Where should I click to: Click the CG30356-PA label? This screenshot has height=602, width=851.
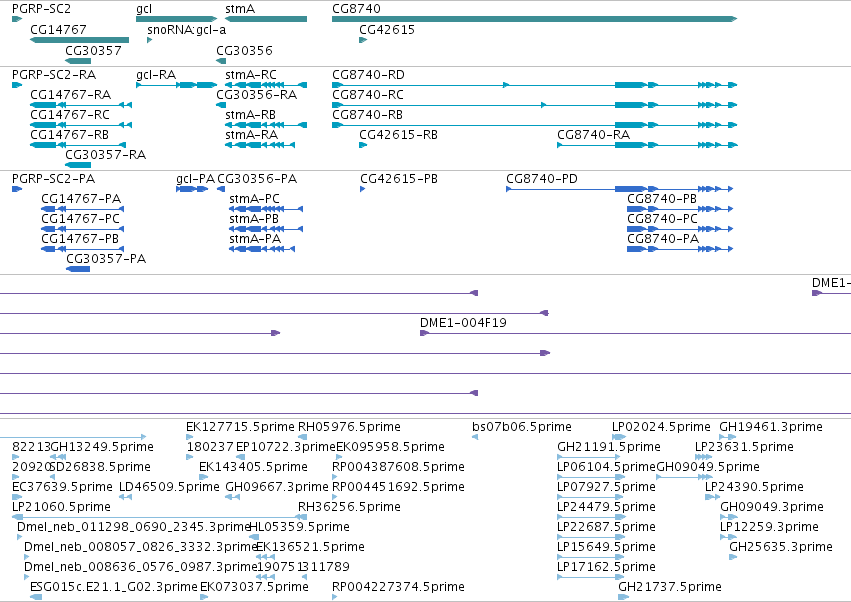[257, 179]
